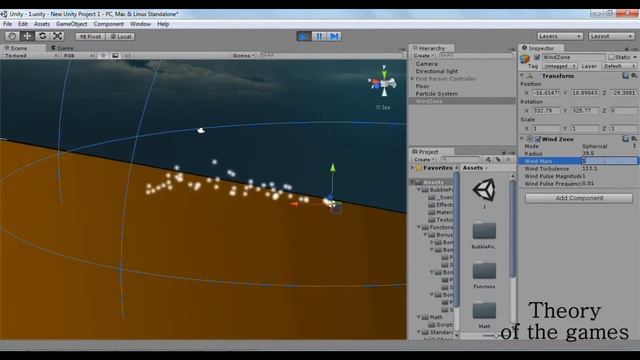Click the Wind Main value field

[609, 161]
